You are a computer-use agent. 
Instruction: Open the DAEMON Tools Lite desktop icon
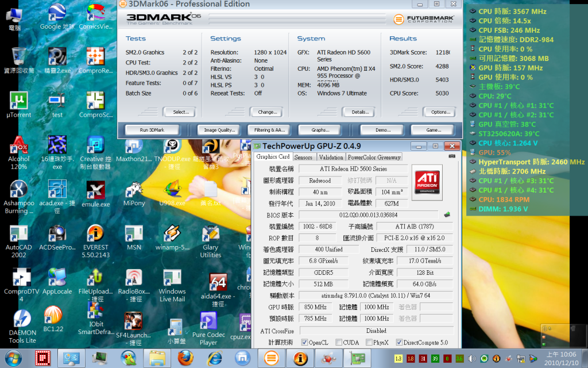tap(22, 327)
